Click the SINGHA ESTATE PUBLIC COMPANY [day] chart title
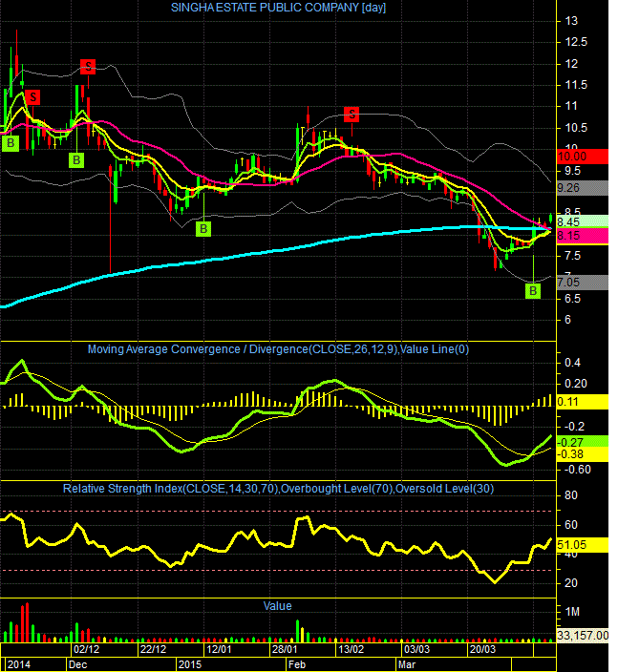Viewport: 618px width, 672px height. click(x=278, y=8)
